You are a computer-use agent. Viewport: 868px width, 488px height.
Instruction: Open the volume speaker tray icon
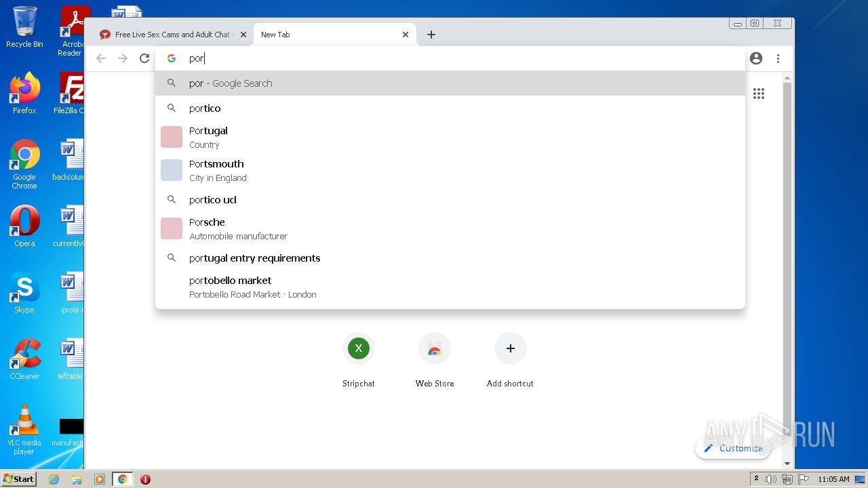pyautogui.click(x=771, y=479)
